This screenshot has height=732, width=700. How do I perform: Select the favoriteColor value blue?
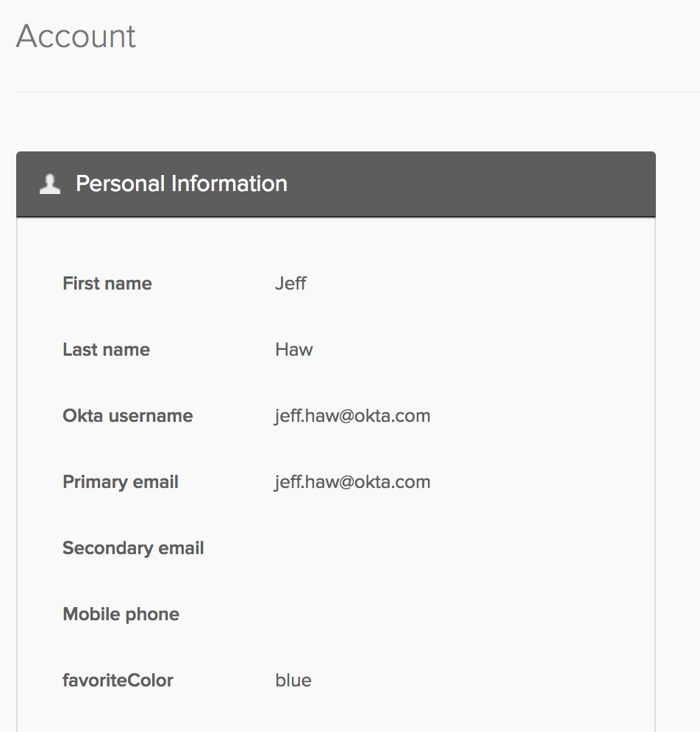click(x=293, y=681)
